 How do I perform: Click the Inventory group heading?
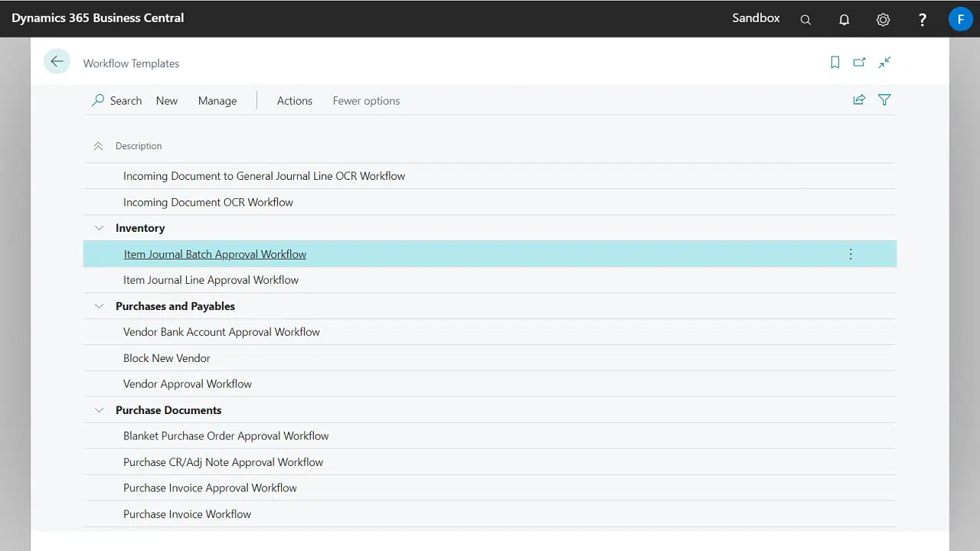point(140,228)
